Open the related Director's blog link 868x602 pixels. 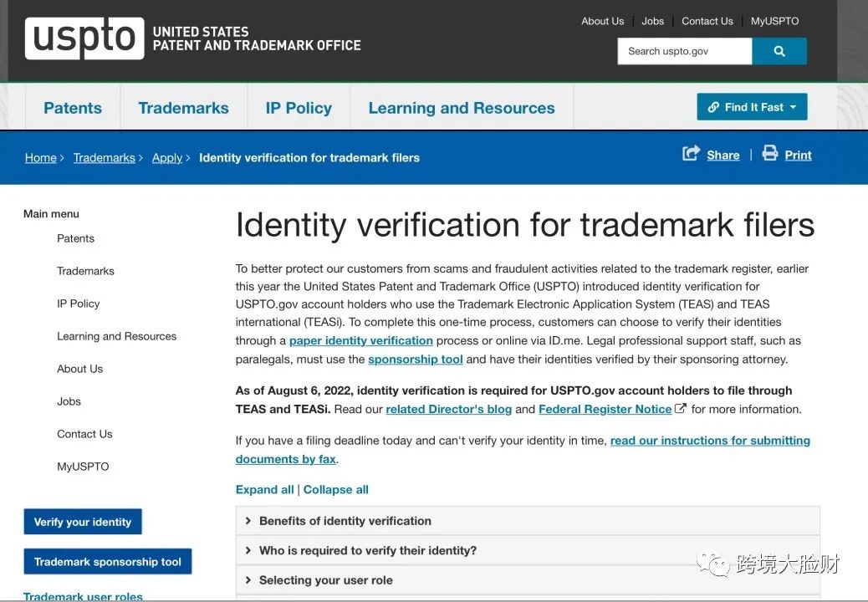(448, 409)
